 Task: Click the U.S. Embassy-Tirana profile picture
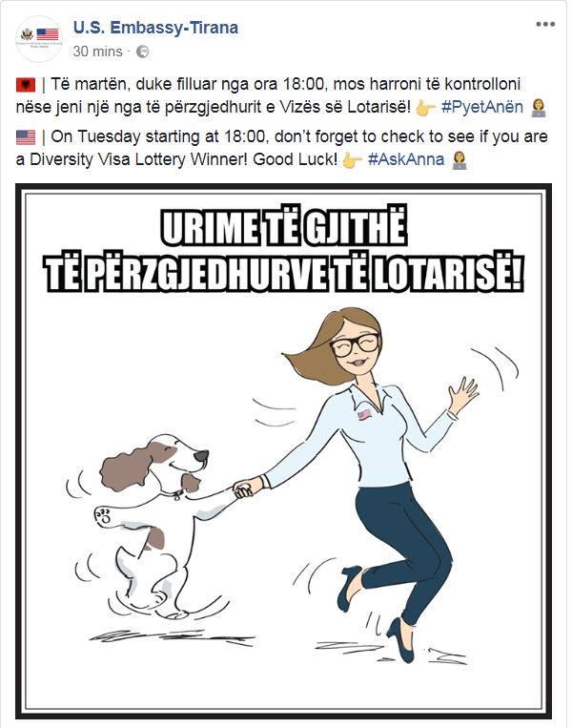click(x=39, y=39)
